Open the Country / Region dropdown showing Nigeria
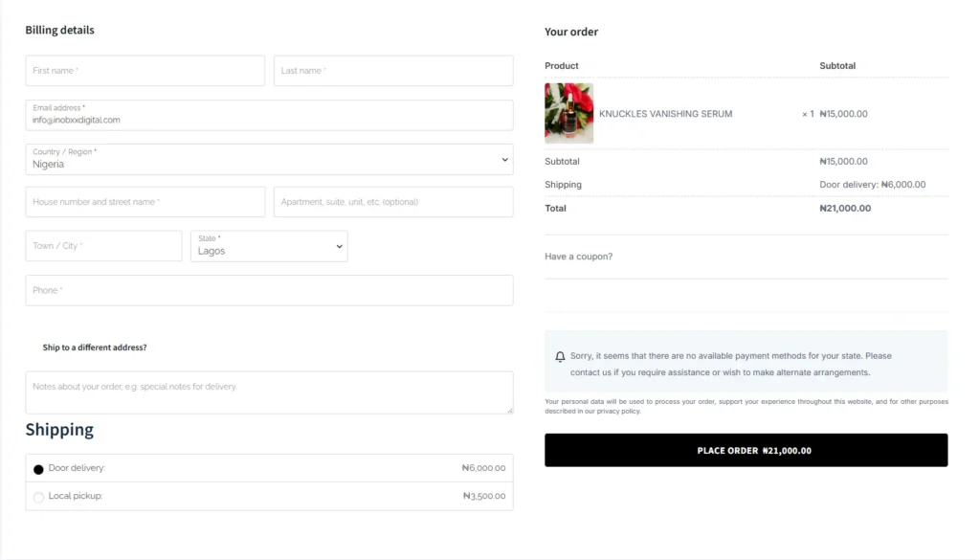 [268, 160]
